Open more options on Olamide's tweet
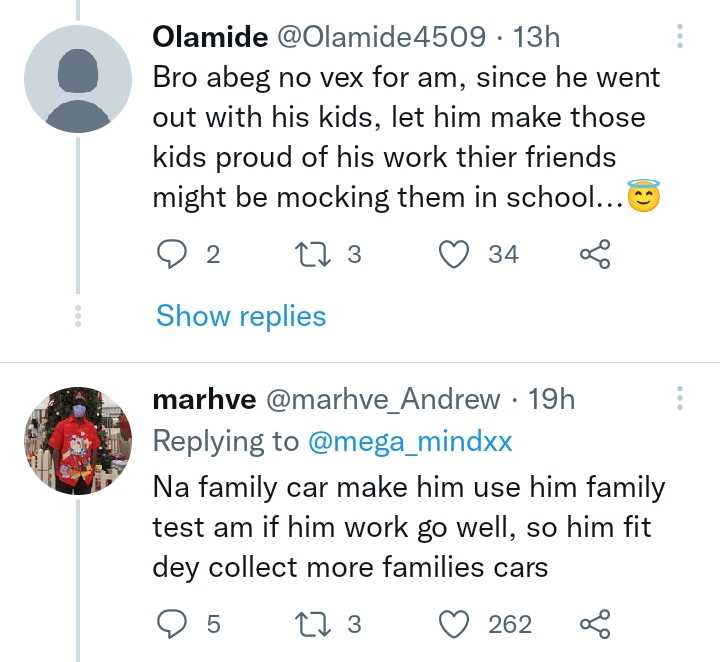720x662 pixels. (x=680, y=38)
